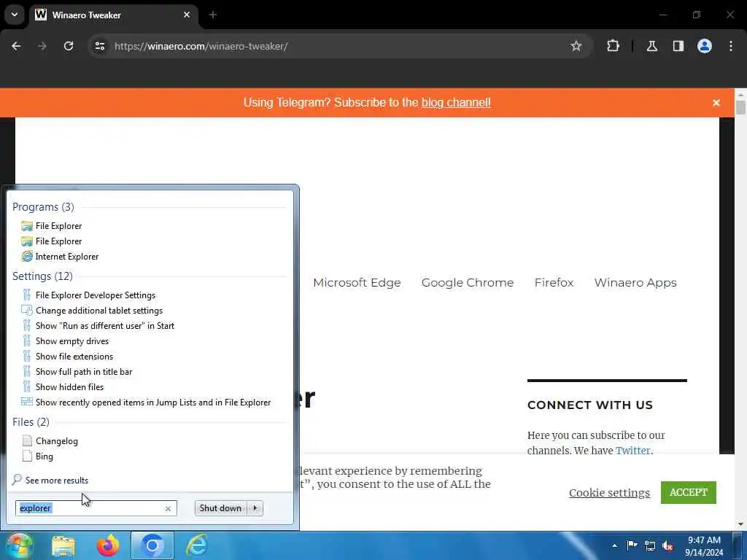Open Windows Explorer from taskbar
The height and width of the screenshot is (560, 747).
(63, 546)
